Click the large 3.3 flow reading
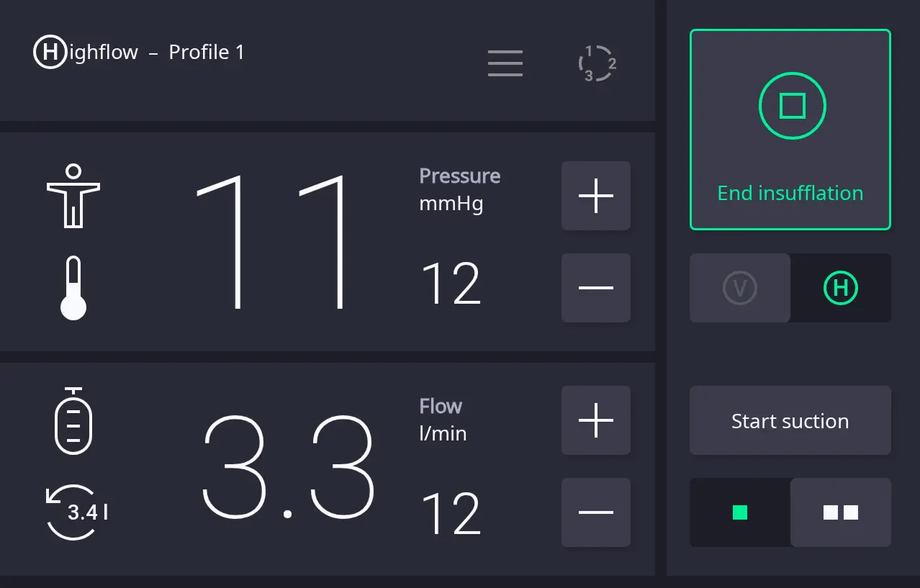This screenshot has width=920, height=588. [x=289, y=468]
